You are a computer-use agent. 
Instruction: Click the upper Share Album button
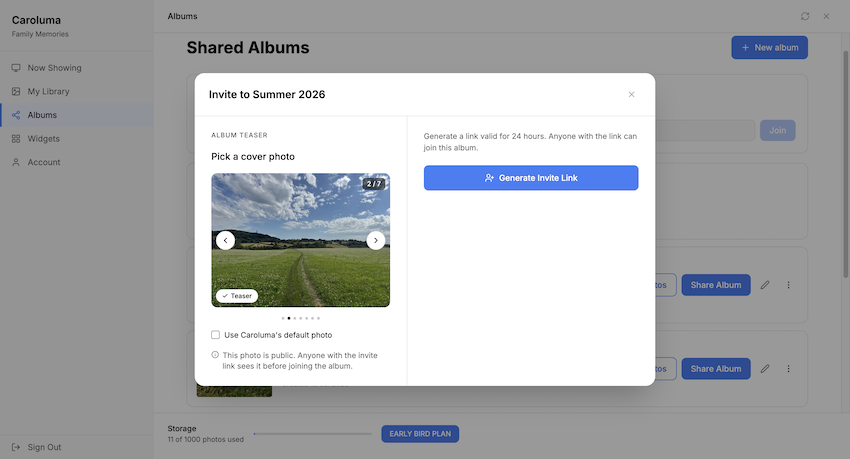tap(716, 285)
